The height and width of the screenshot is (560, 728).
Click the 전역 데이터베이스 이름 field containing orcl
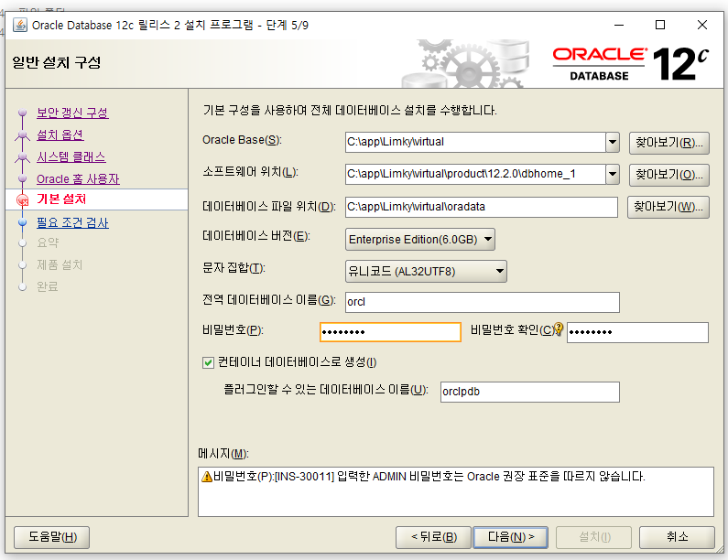point(483,302)
